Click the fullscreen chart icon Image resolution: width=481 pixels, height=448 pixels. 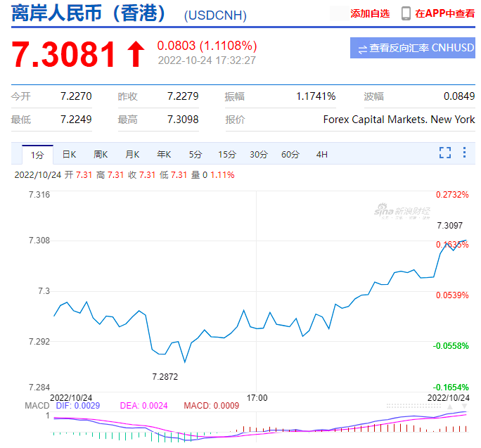tap(444, 153)
